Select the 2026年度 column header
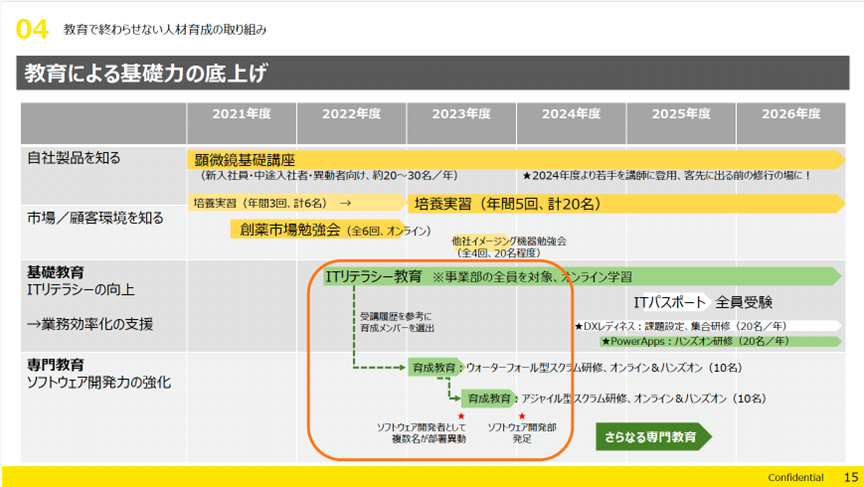This screenshot has height=487, width=864. click(790, 114)
